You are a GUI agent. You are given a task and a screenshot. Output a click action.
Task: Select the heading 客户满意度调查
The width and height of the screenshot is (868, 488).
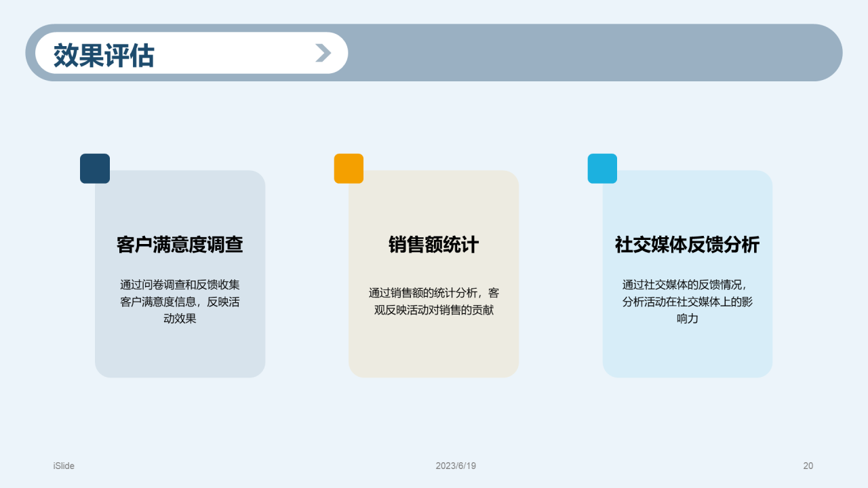pyautogui.click(x=180, y=245)
